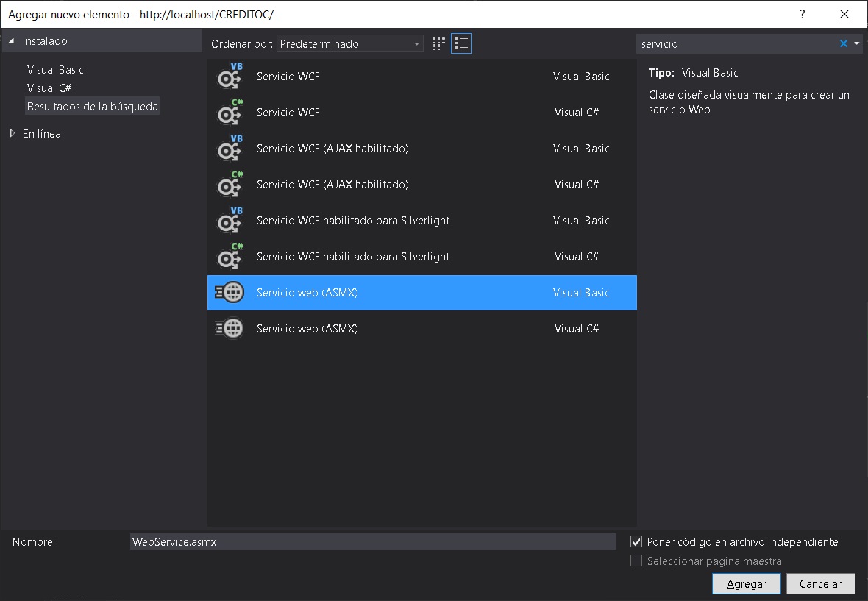Image resolution: width=868 pixels, height=601 pixels.
Task: Uncheck Poner código en archivo independiente
Action: tap(636, 542)
